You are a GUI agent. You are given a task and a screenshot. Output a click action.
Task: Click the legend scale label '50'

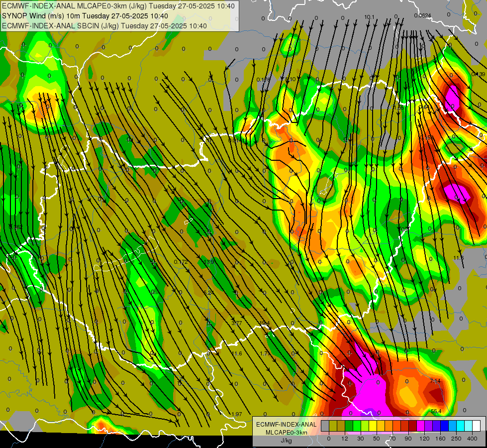pos(377,439)
